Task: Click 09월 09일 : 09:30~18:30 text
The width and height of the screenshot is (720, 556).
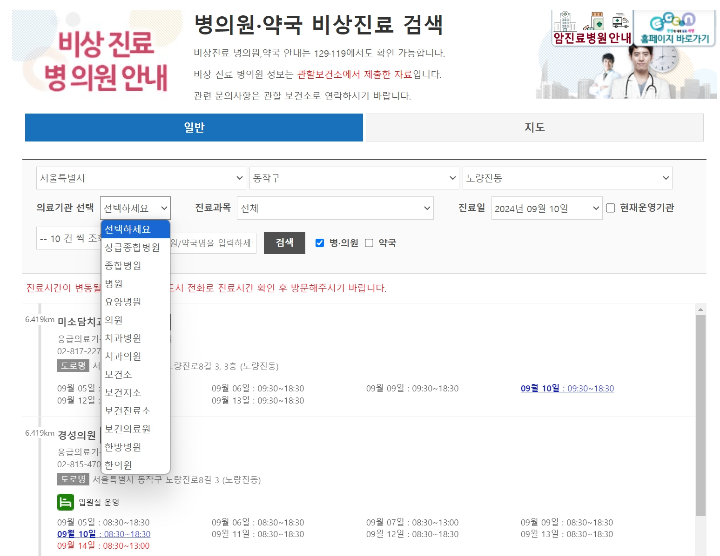Action: click(x=412, y=388)
